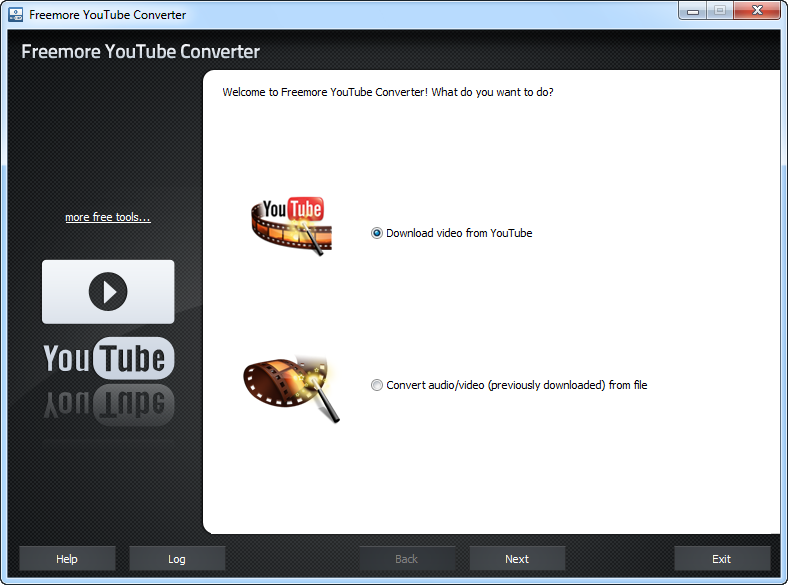
Task: Click the film reel magic wand icon
Action: [x=292, y=389]
